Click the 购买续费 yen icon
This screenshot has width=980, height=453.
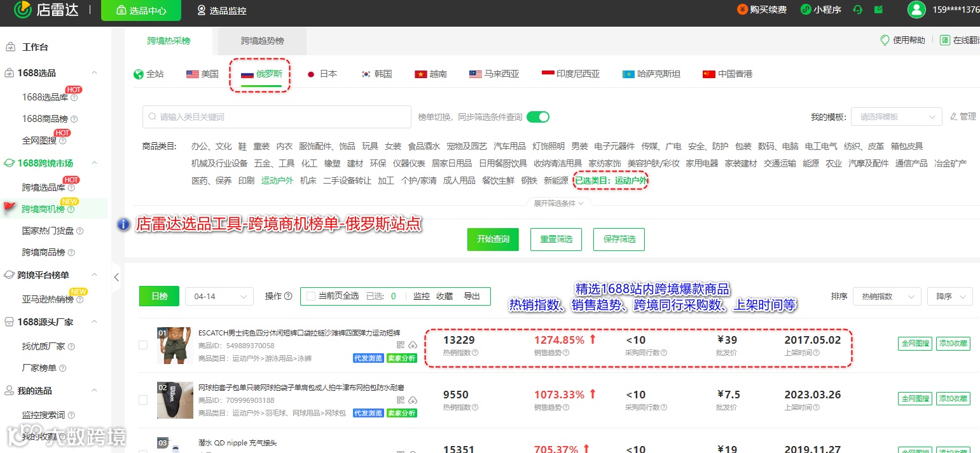[x=742, y=10]
